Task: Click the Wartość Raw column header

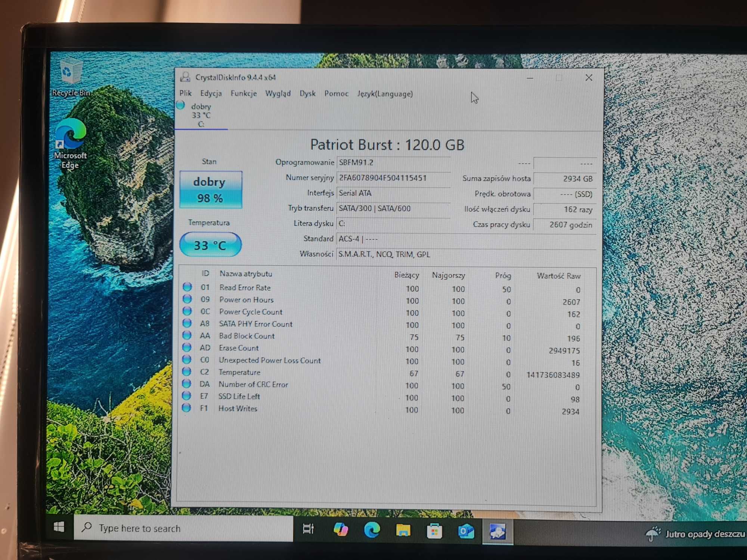Action: (558, 276)
